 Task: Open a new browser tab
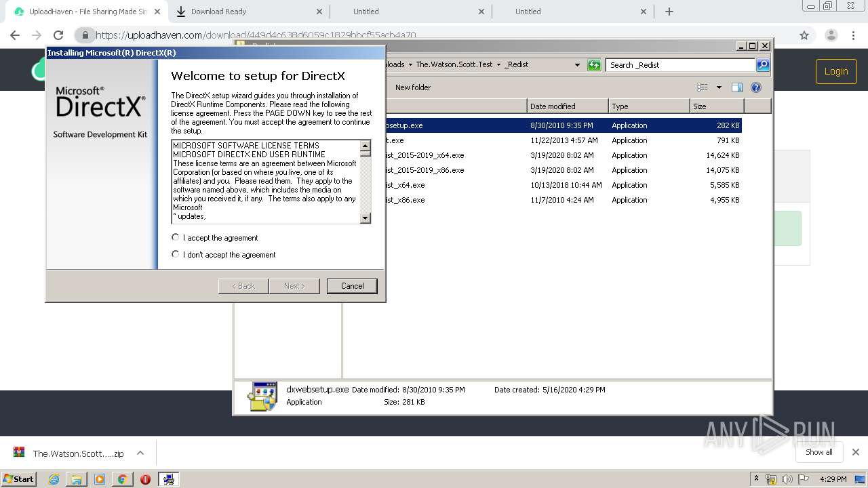[669, 12]
